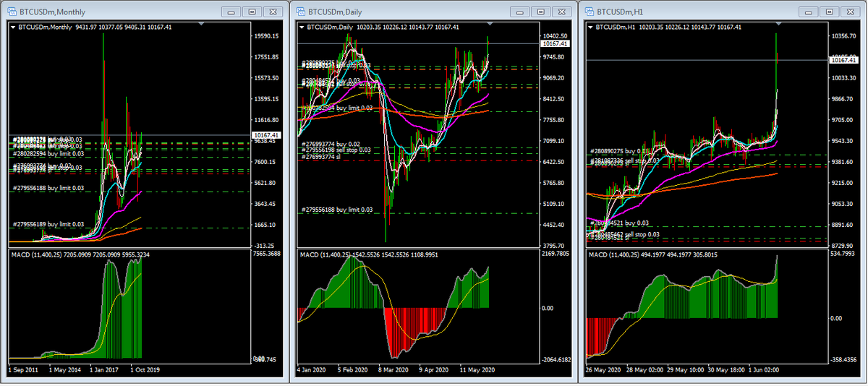Click the 0.00 MACD level in Daily chart

(549, 308)
